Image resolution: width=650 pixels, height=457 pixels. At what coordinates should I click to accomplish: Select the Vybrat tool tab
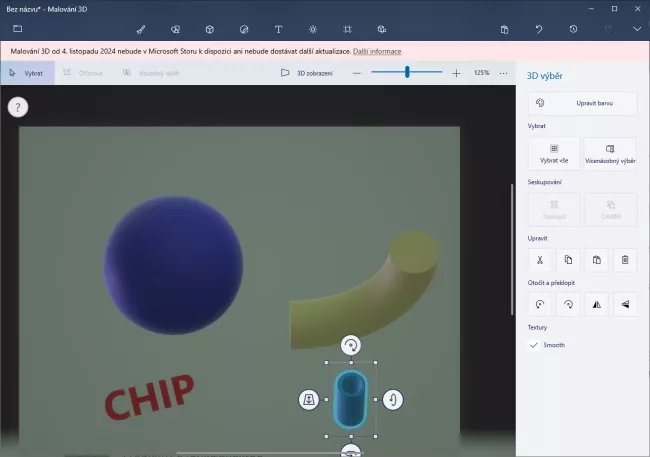27,73
